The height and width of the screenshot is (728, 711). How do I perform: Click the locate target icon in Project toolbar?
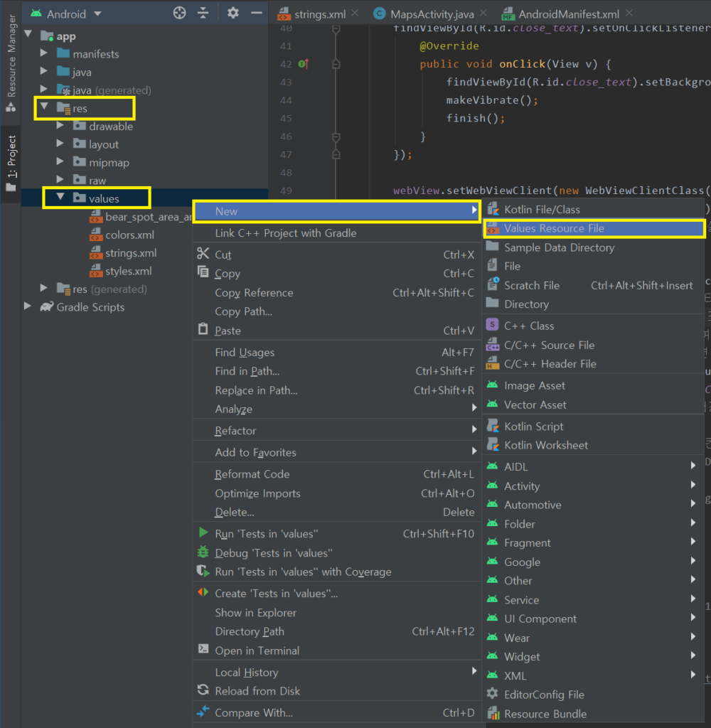click(x=180, y=13)
